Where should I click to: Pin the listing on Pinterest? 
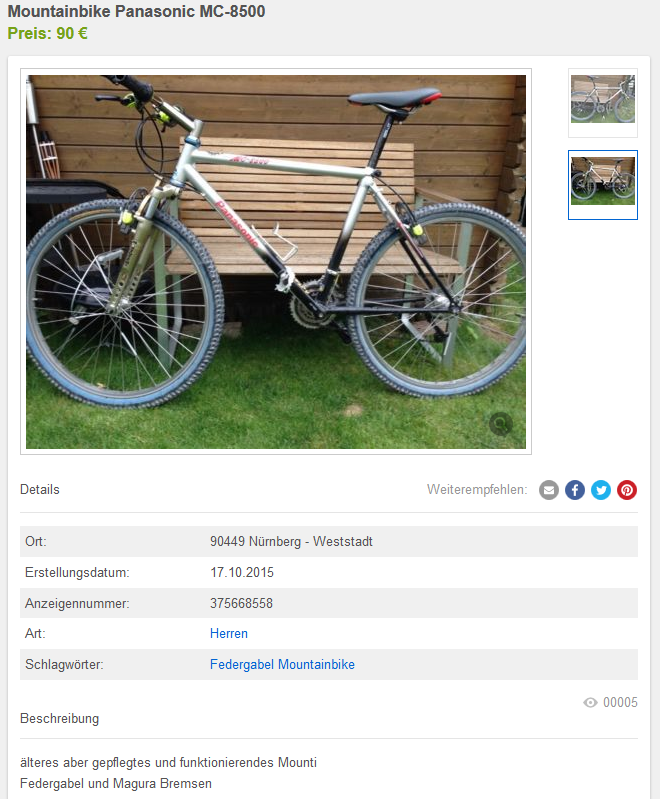pyautogui.click(x=627, y=490)
